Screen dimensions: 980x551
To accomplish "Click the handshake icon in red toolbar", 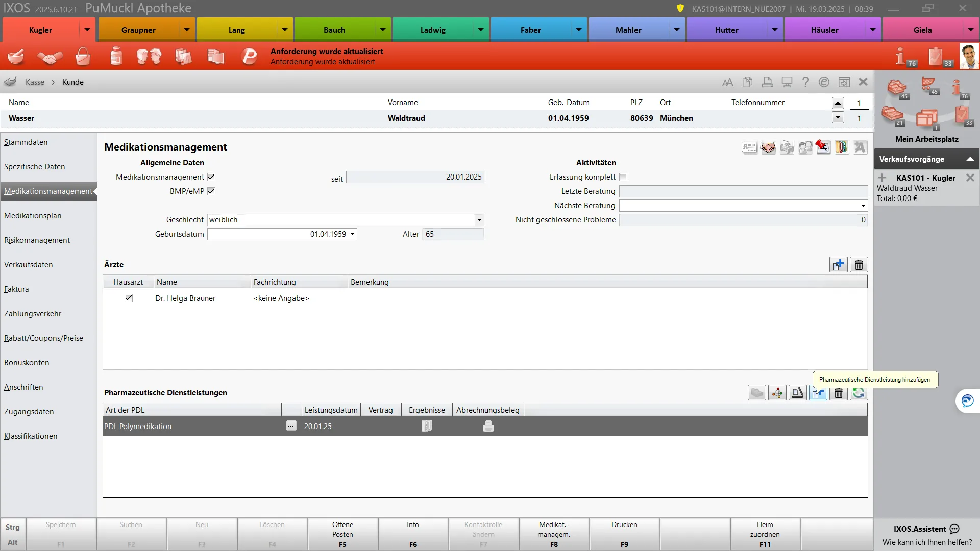I will pos(50,56).
